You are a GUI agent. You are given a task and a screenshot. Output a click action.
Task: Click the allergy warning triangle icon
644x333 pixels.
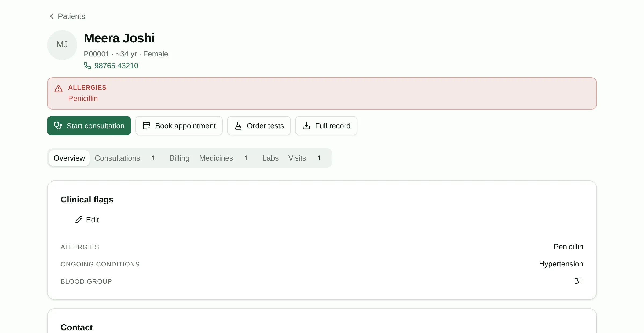click(x=58, y=89)
